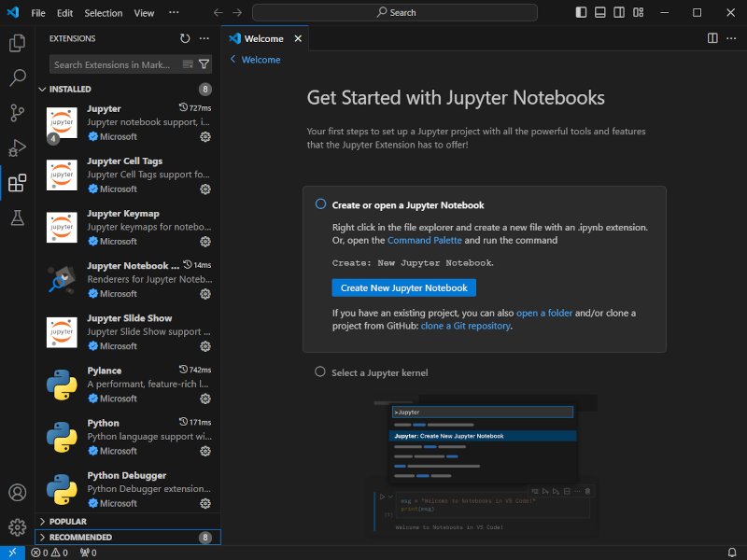
Task: Click forwarded ports indicator in status bar
Action: 89,553
